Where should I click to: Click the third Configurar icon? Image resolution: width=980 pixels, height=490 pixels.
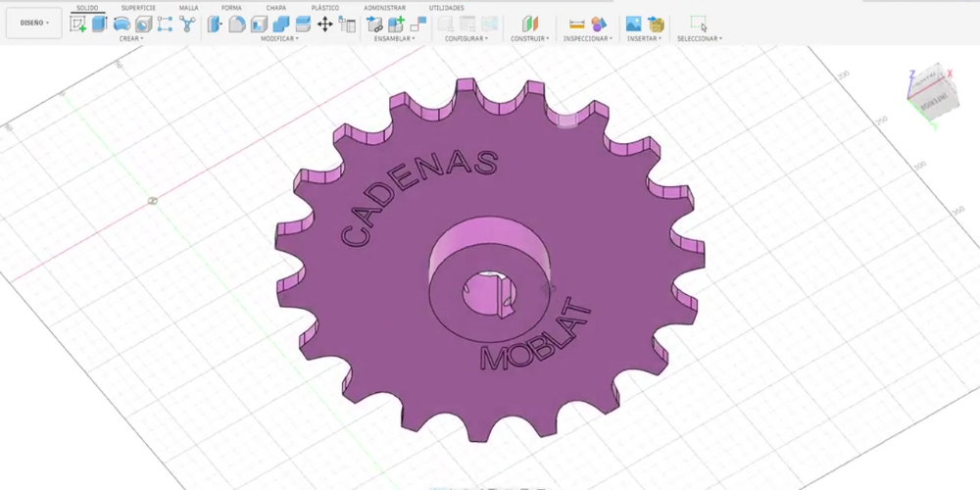(489, 24)
